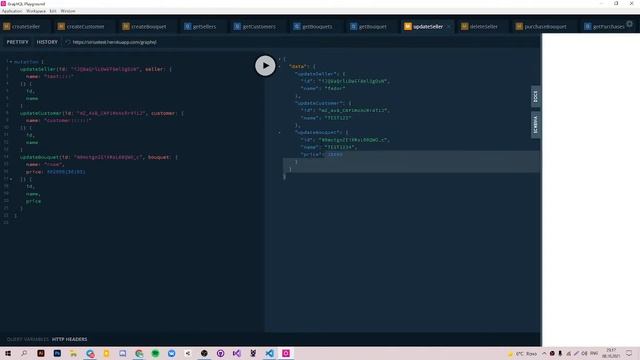
Task: Open the weather widget in taskbar
Action: click(x=522, y=353)
